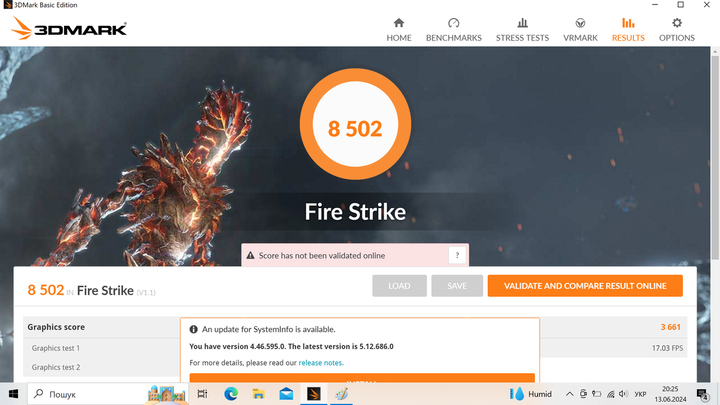Open the notification center icon

tap(703, 394)
